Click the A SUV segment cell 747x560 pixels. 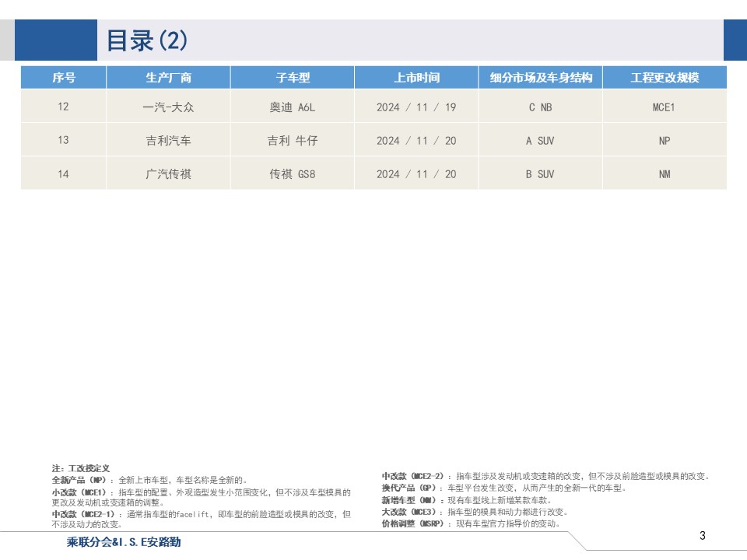point(541,141)
